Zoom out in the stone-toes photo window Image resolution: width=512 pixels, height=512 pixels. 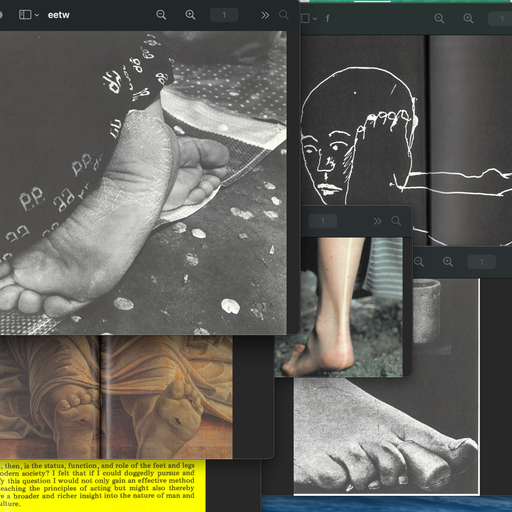(x=419, y=262)
